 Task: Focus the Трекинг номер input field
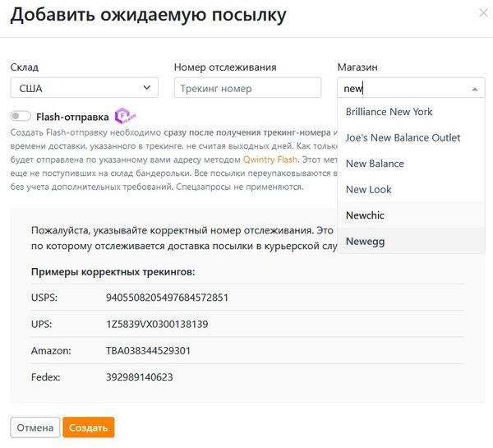247,88
